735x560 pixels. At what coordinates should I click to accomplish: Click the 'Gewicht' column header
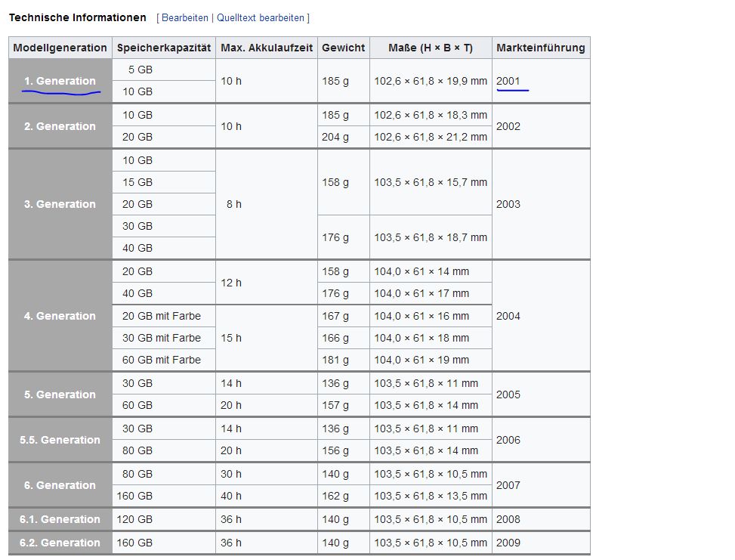coord(343,48)
